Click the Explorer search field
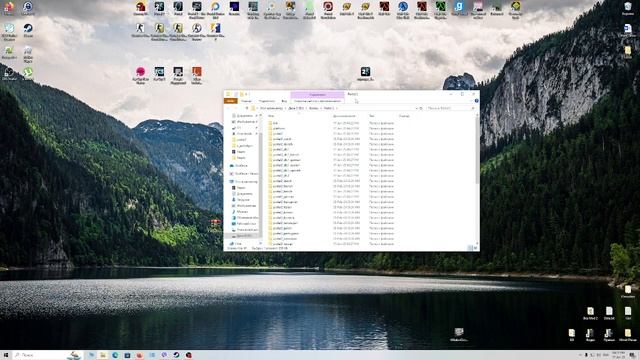Viewport: 640px width, 360px height. coord(451,108)
